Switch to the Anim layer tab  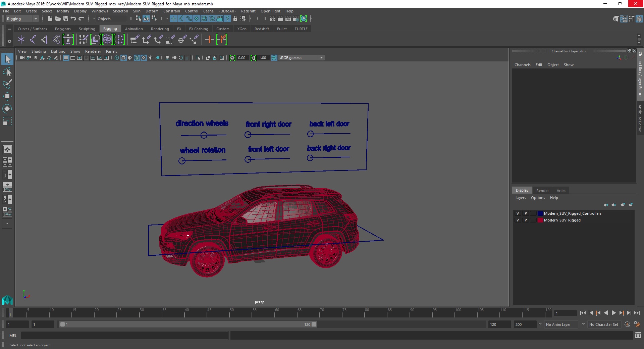[x=561, y=190]
